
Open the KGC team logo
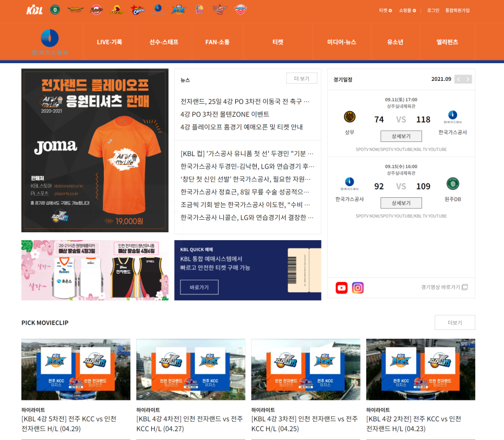point(200,9)
